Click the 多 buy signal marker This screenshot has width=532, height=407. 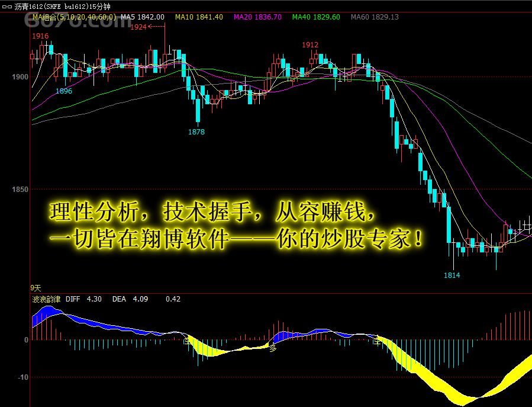coord(273,348)
